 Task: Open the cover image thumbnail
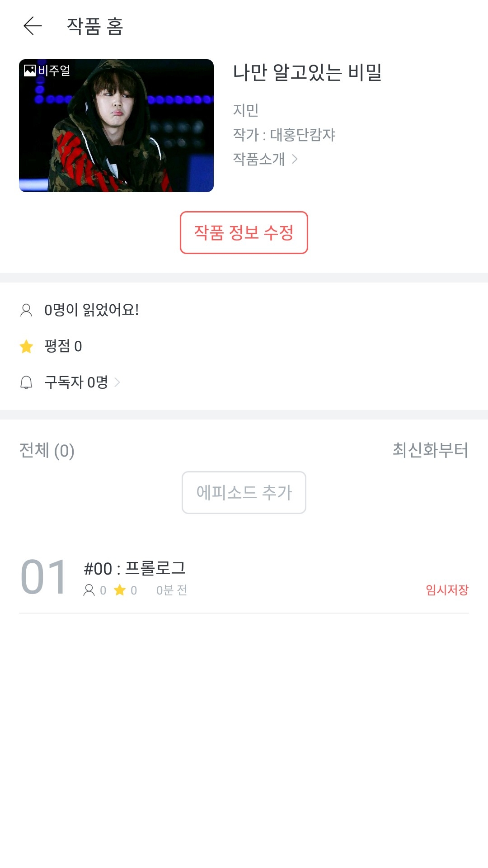click(x=116, y=126)
